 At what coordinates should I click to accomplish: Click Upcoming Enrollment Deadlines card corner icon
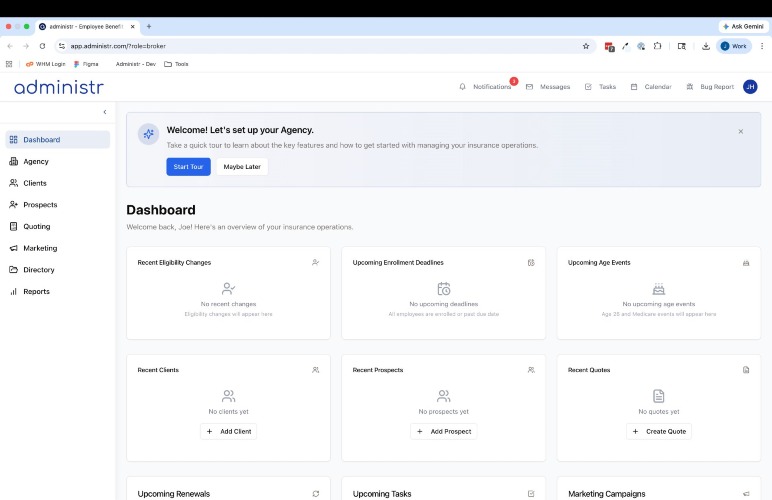531,263
